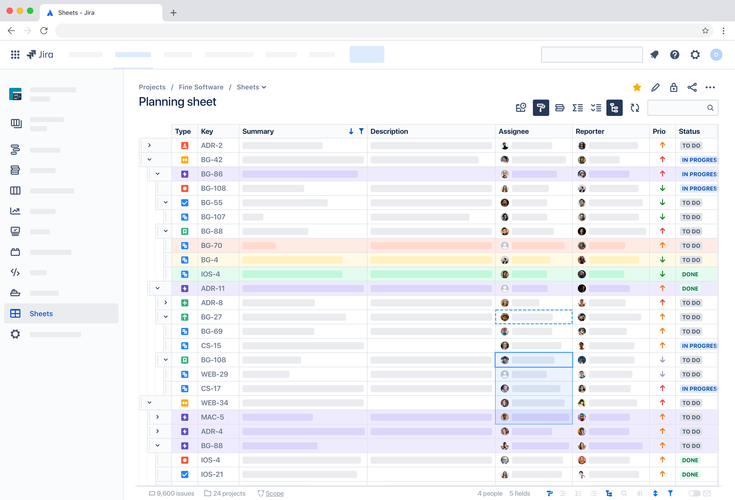The width and height of the screenshot is (735, 500).
Task: Open the Sheets breadcrumb dropdown
Action: [x=251, y=87]
